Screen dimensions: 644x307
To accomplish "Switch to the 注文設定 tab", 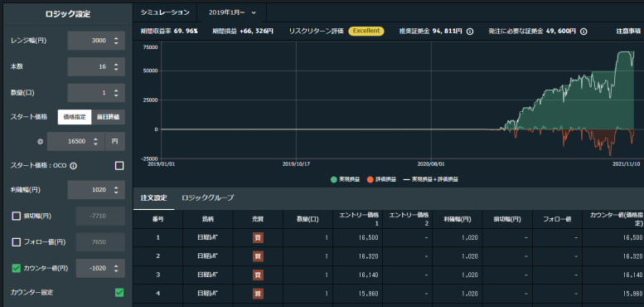I will coord(153,198).
